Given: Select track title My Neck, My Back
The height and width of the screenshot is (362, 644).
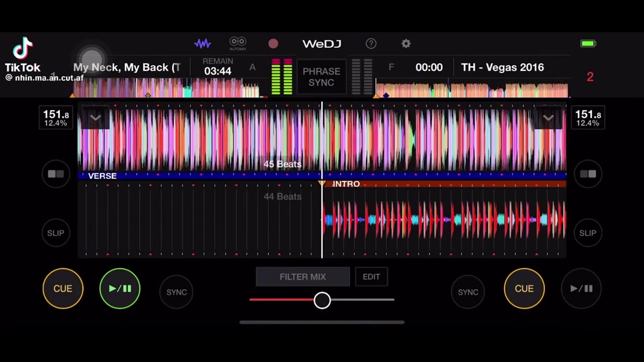Looking at the screenshot, I should tap(127, 67).
